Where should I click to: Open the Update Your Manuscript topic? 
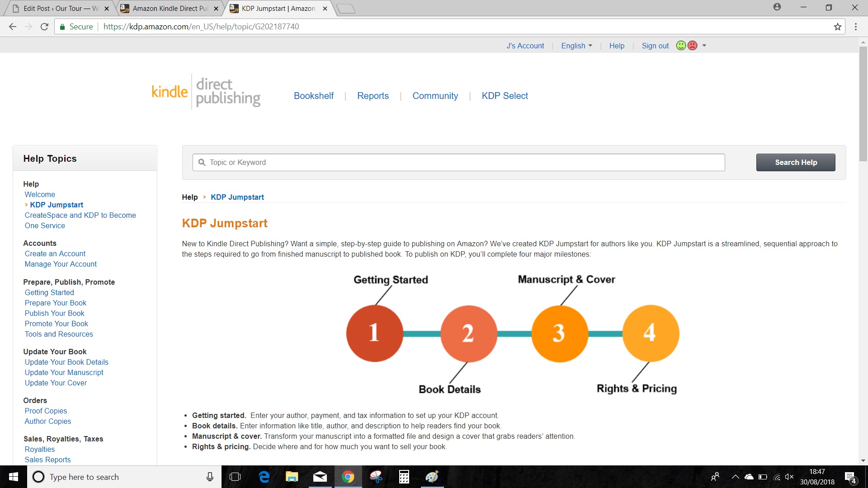tap(64, 372)
